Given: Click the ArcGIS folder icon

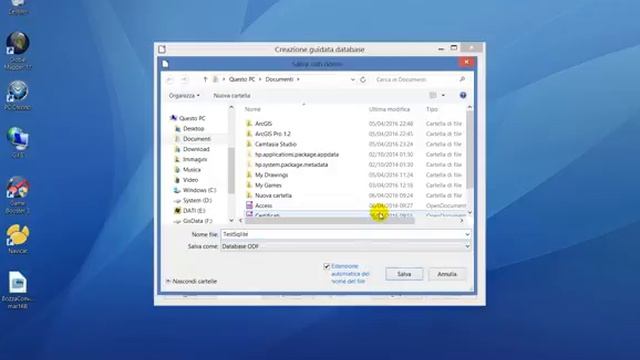Looking at the screenshot, I should (249, 123).
